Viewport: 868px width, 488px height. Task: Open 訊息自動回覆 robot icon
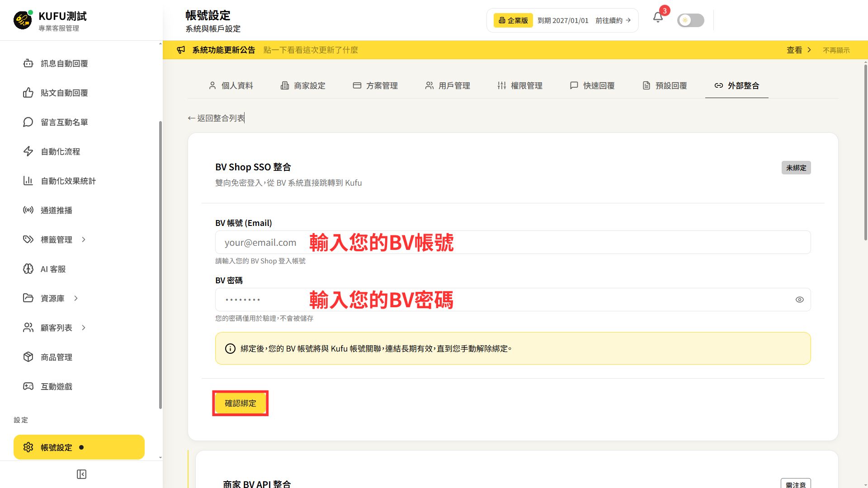tap(28, 63)
